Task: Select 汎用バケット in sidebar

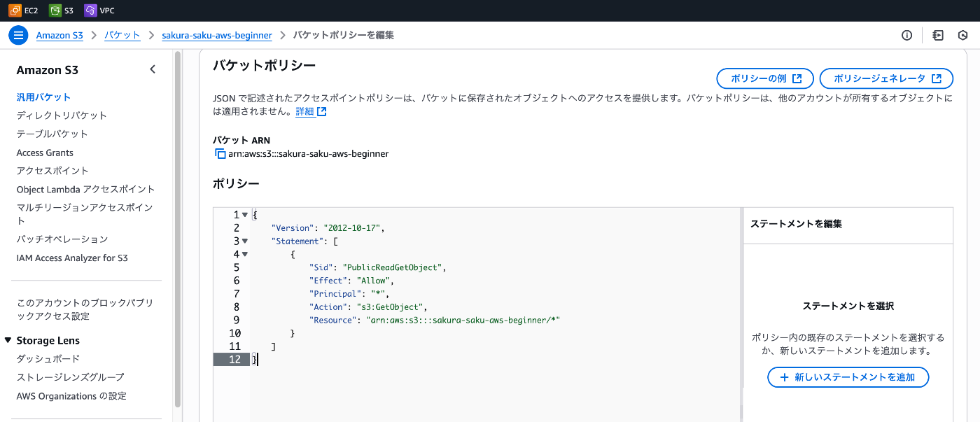Action: click(43, 97)
